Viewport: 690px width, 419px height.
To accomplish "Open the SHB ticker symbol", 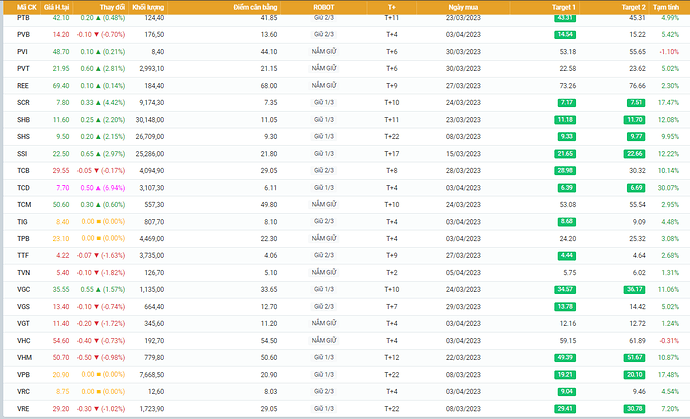I will 23,119.
